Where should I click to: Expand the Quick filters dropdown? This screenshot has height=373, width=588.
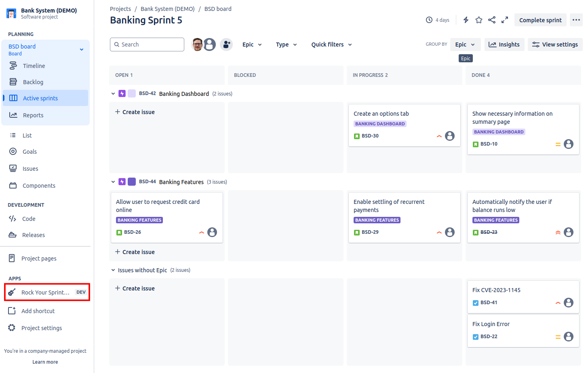(331, 45)
